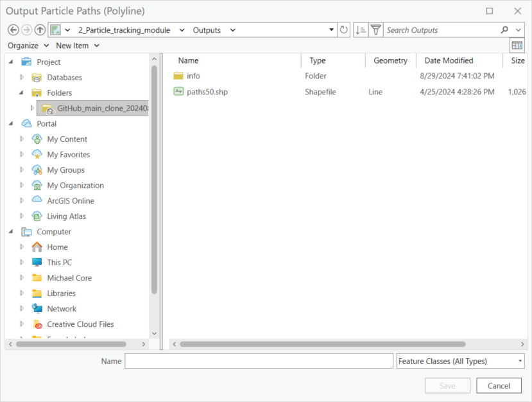Click in the Name text field
Viewport: 532px width, 402px height.
(x=259, y=361)
